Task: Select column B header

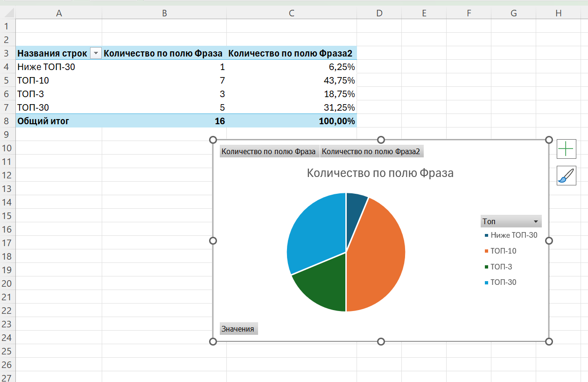Action: click(x=164, y=13)
